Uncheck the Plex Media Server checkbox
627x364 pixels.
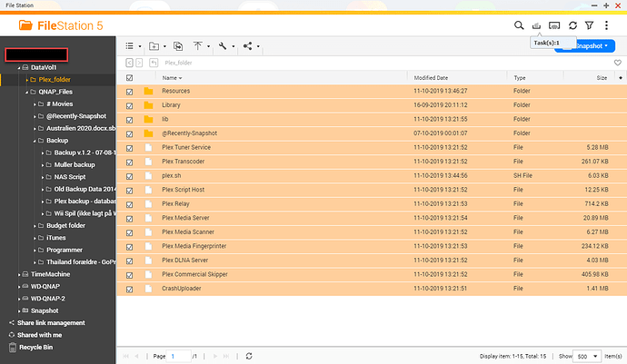point(130,219)
